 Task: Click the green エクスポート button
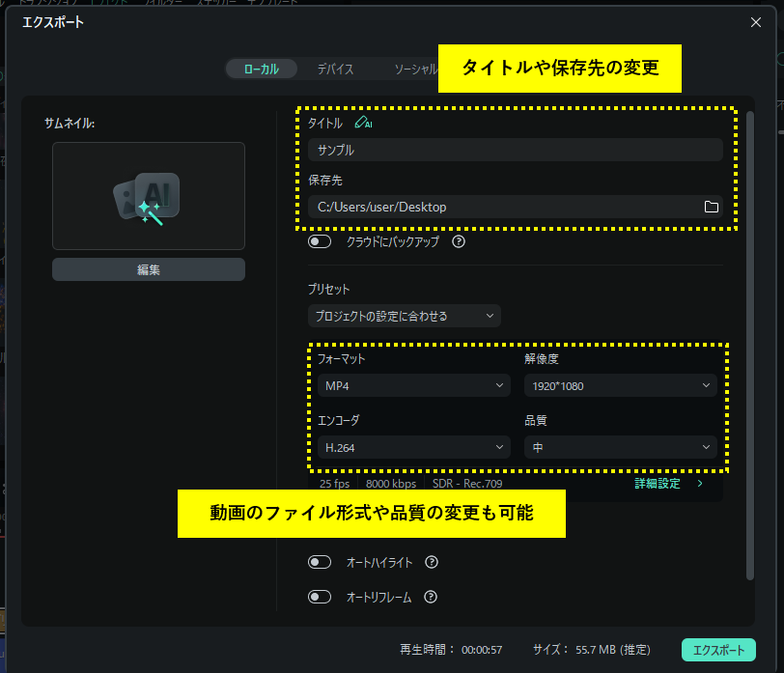pyautogui.click(x=718, y=650)
